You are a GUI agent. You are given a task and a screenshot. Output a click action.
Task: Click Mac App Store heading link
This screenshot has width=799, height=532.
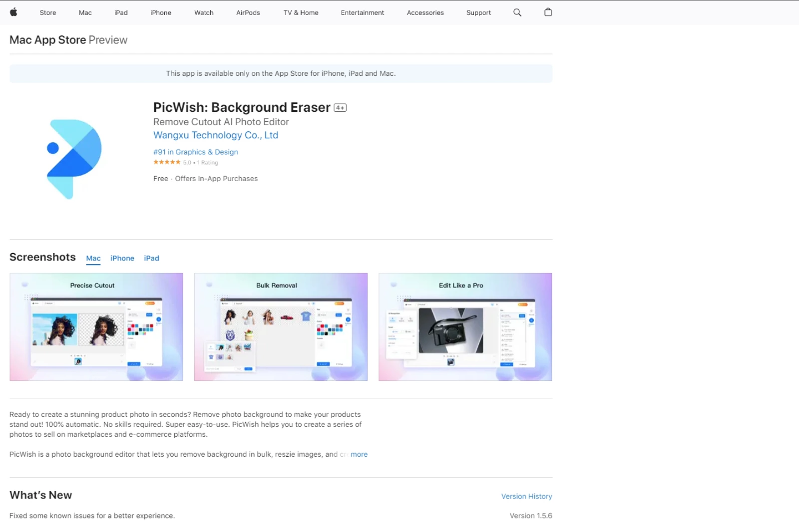[48, 40]
